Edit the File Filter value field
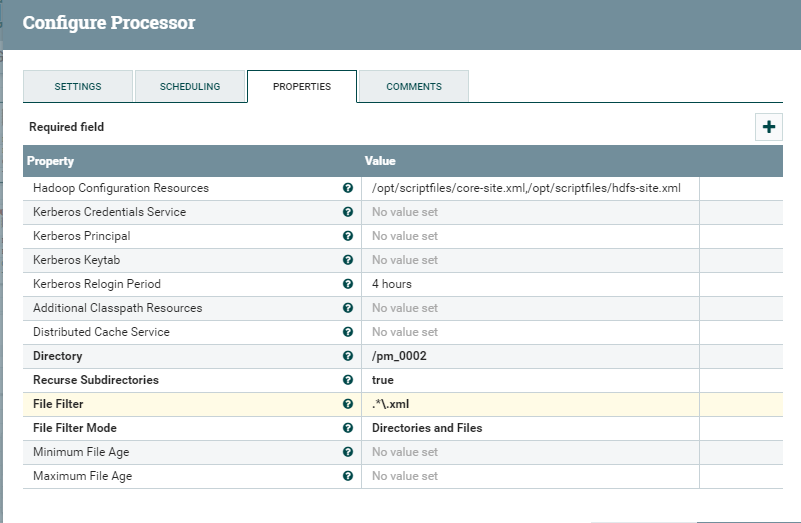The height and width of the screenshot is (523, 801). point(530,404)
